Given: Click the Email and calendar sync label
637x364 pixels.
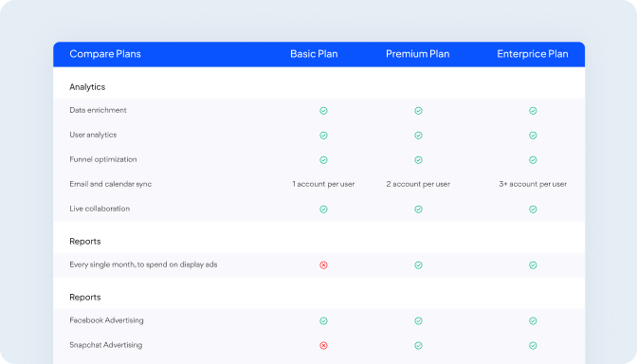Looking at the screenshot, I should point(111,184).
